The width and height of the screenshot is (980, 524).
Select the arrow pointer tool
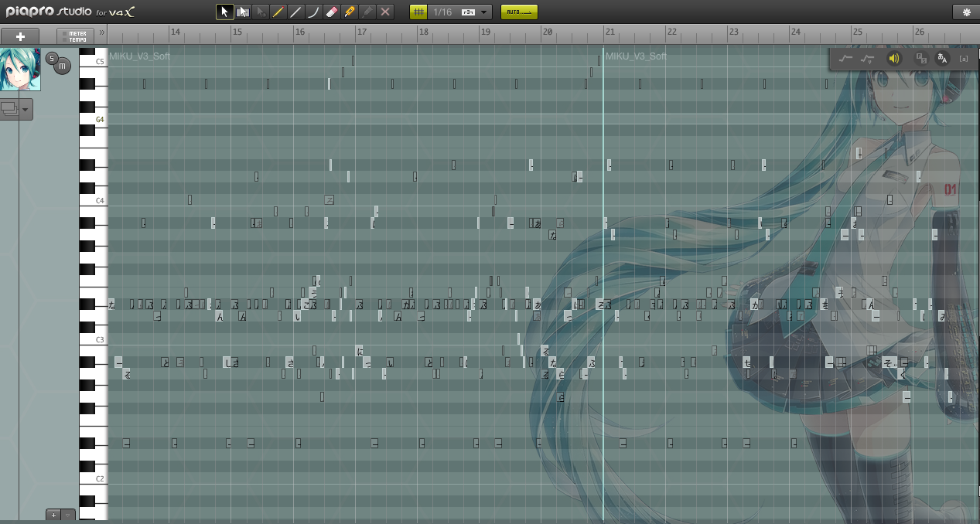224,12
